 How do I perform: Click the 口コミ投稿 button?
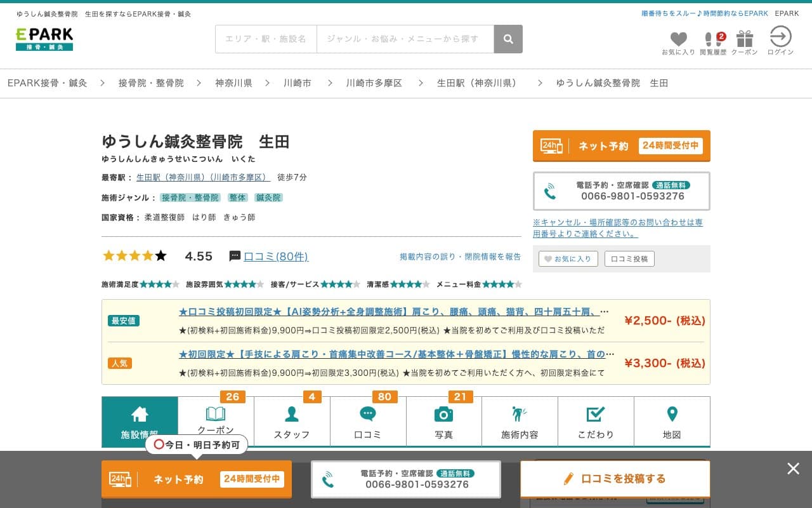629,259
